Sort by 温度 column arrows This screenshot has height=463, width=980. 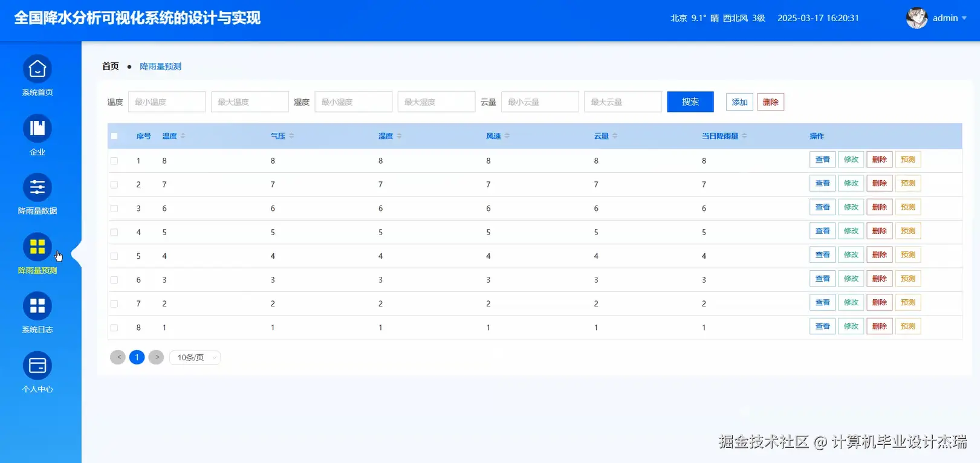[183, 136]
